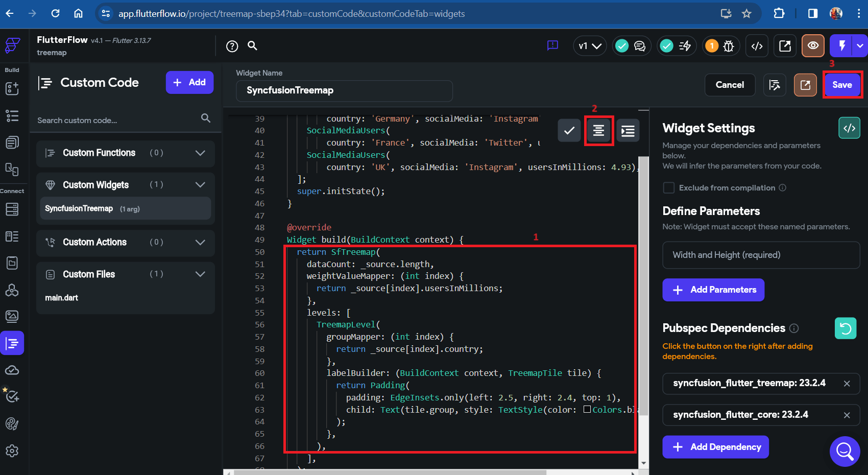
Task: Select the SyncfusionTreemap widget item
Action: pos(126,209)
